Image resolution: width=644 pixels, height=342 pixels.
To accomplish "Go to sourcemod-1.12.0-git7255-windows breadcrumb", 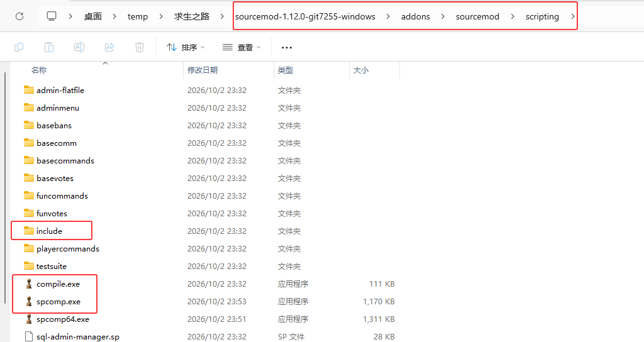I will tap(305, 16).
